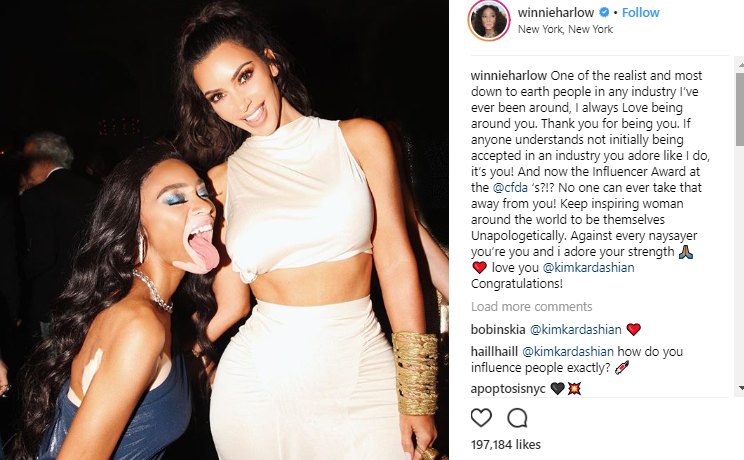
Task: Follow the winnieharlow account
Action: point(640,12)
